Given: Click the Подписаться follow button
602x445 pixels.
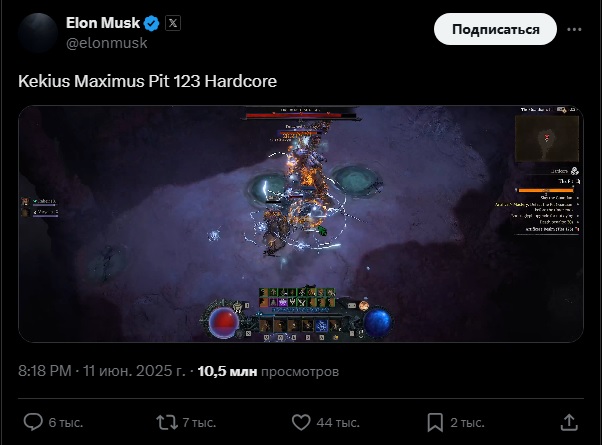Looking at the screenshot, I should (495, 29).
